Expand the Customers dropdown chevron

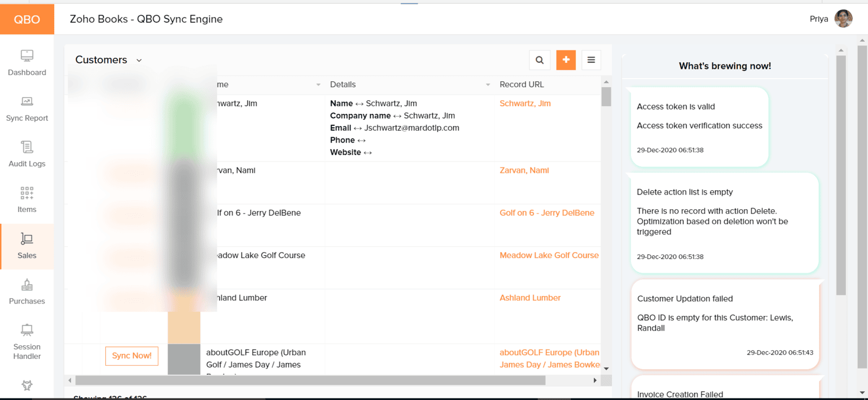(x=139, y=60)
